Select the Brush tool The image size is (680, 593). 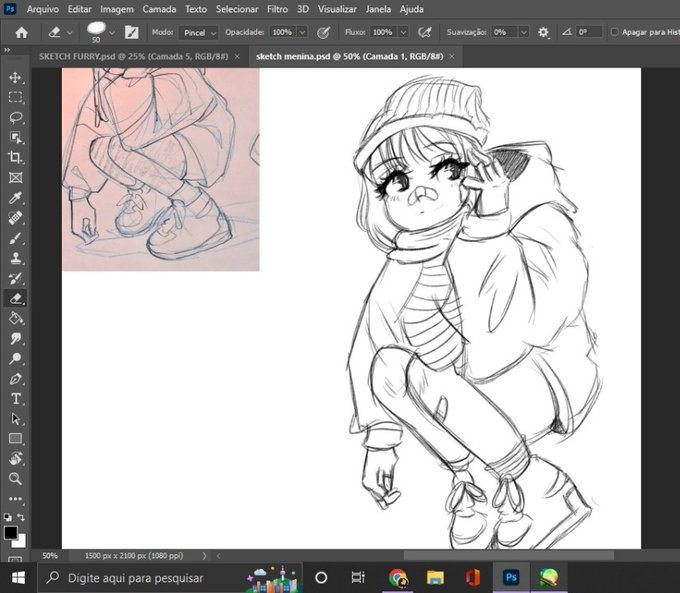[x=16, y=238]
